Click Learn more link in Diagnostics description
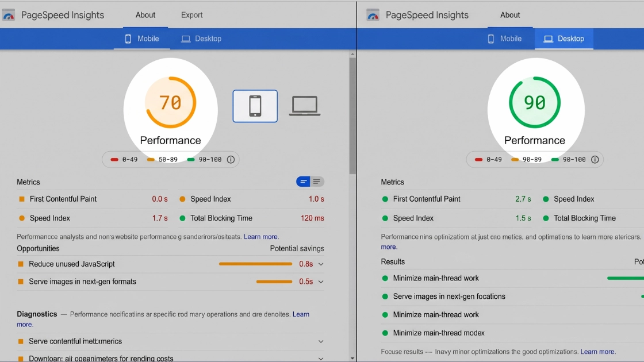 [301, 314]
